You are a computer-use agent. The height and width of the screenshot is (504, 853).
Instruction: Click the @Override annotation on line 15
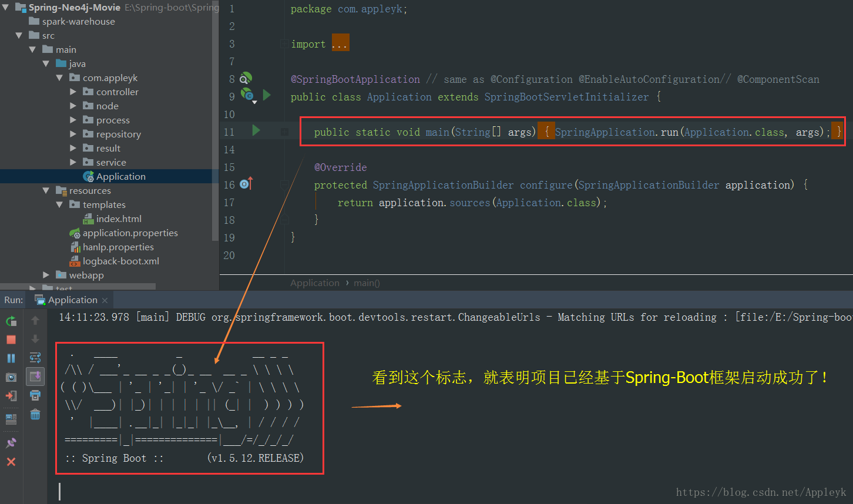(x=340, y=167)
